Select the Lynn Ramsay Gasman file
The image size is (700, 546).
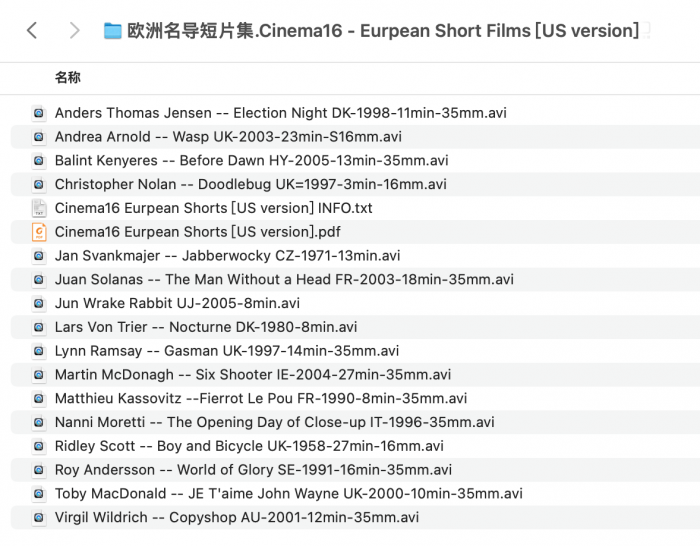click(x=227, y=351)
